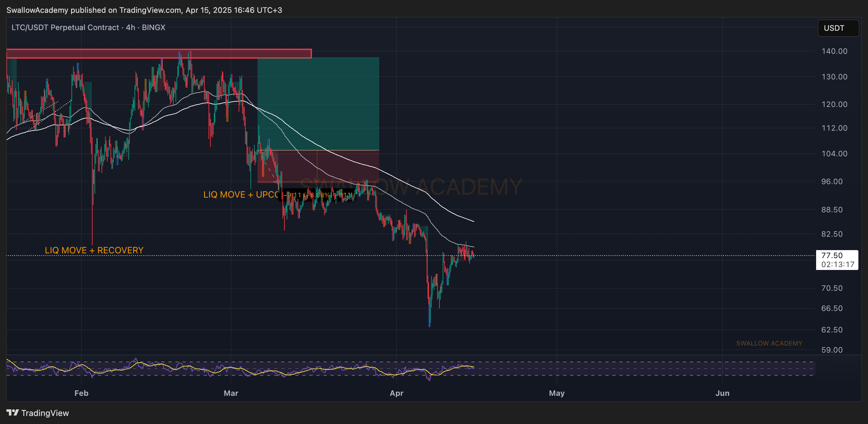Click the 62.50 price axis label

832,330
